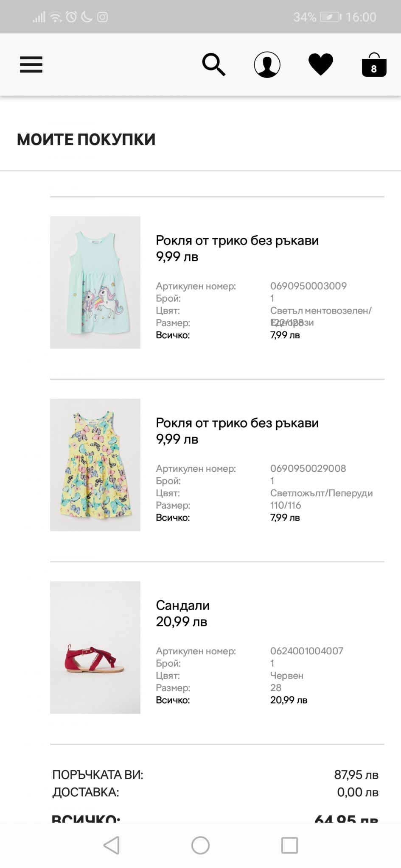Open first 'Рокля от трико без ръкави' title

(237, 240)
